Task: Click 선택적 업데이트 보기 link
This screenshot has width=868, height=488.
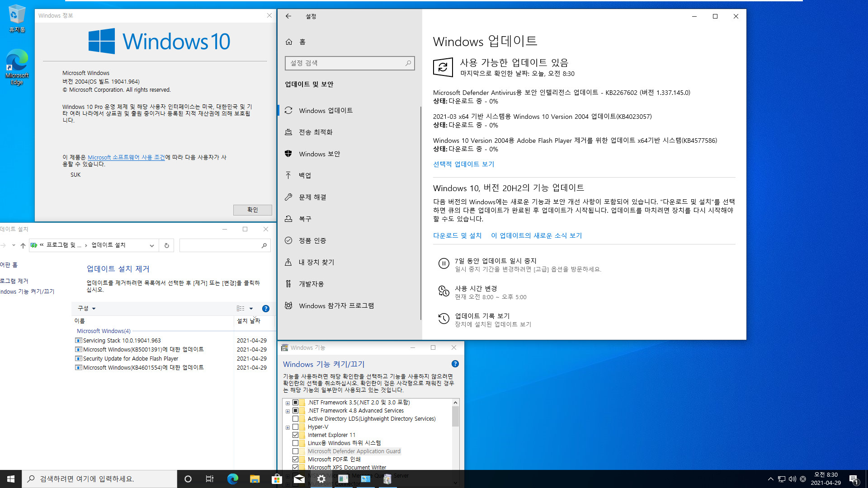Action: point(463,164)
